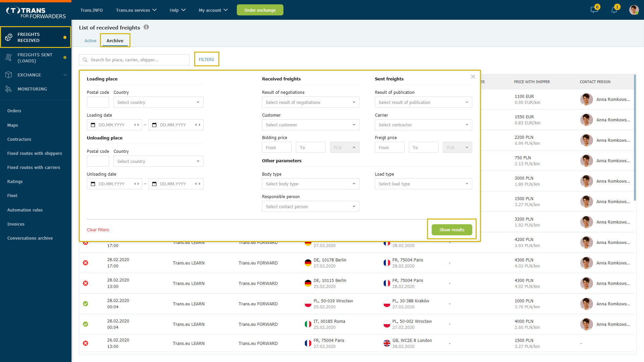Open the messages chat icon

pyautogui.click(x=594, y=10)
